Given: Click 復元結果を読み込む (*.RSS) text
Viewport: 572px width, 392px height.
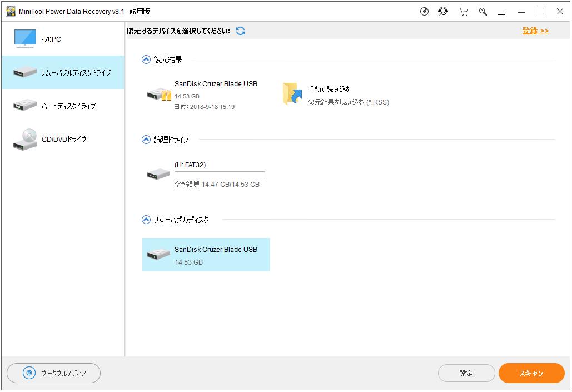Looking at the screenshot, I should point(349,102).
